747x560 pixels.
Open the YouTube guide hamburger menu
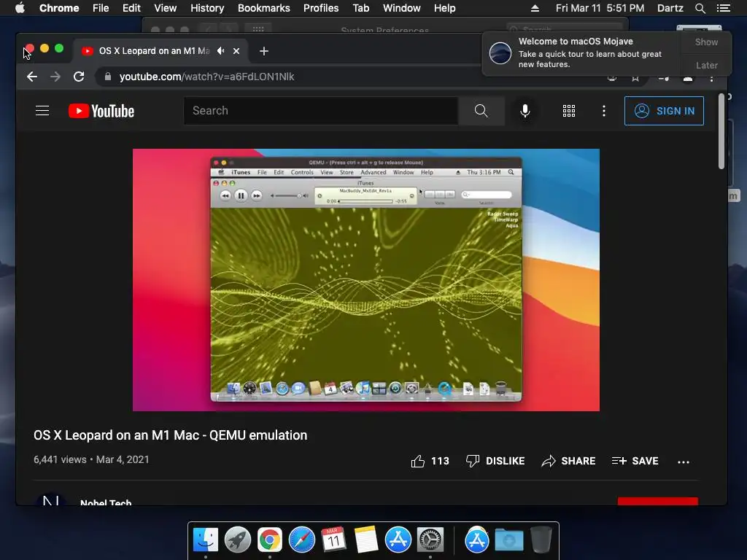point(42,111)
